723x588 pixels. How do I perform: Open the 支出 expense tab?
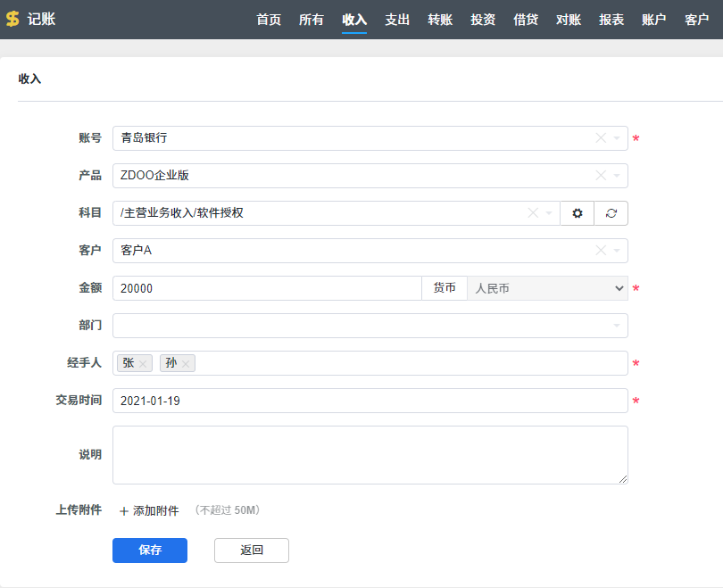click(397, 20)
